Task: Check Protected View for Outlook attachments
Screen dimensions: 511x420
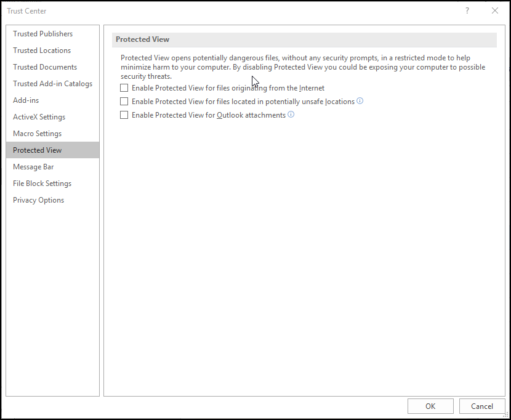Action: (124, 115)
